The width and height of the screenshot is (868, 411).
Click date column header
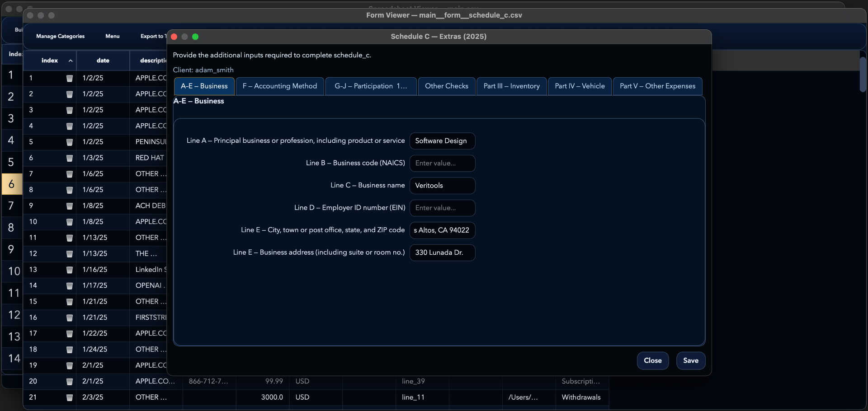(103, 61)
